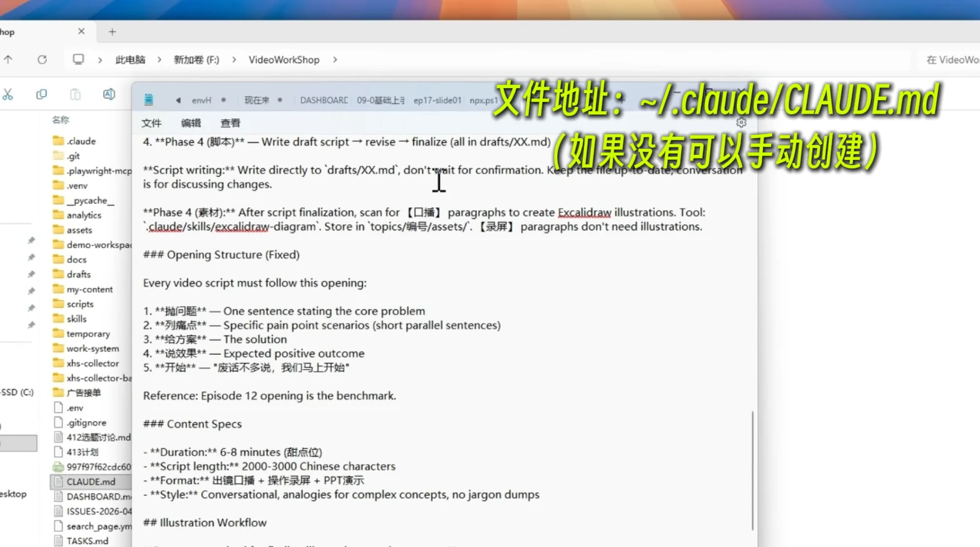The image size is (980, 547).
Task: Switch to the ep17-slide01 Notepad tab
Action: coord(437,100)
